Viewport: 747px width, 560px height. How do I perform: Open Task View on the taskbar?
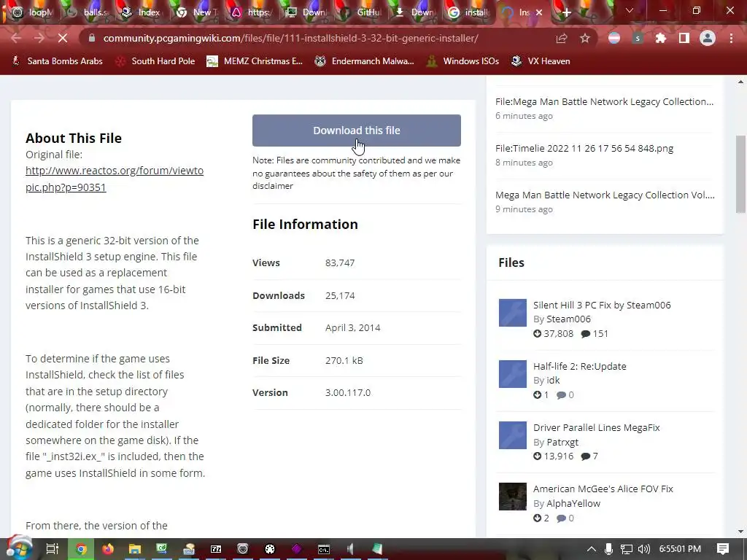pos(52,549)
